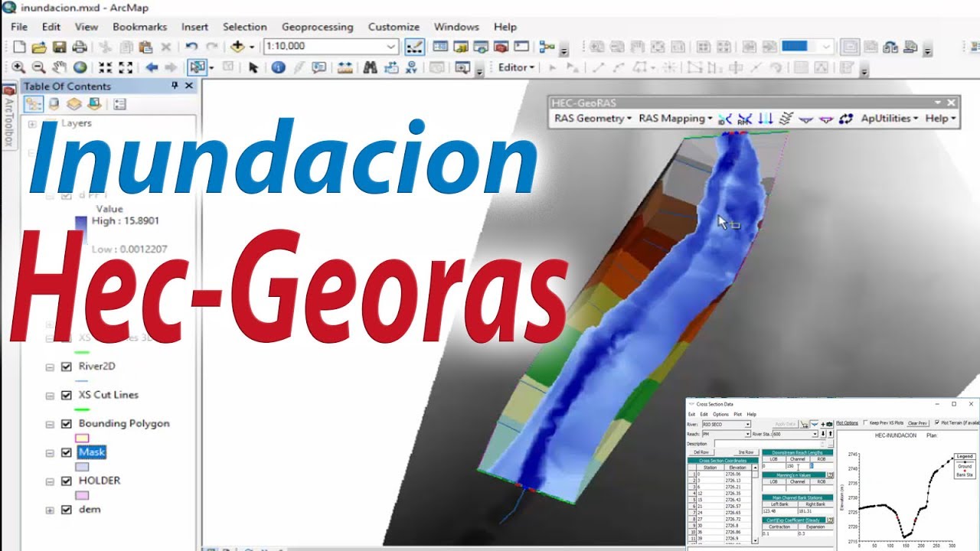The height and width of the screenshot is (551, 980).
Task: Click the Bounding Polygon symbol swatch
Action: pos(83,438)
